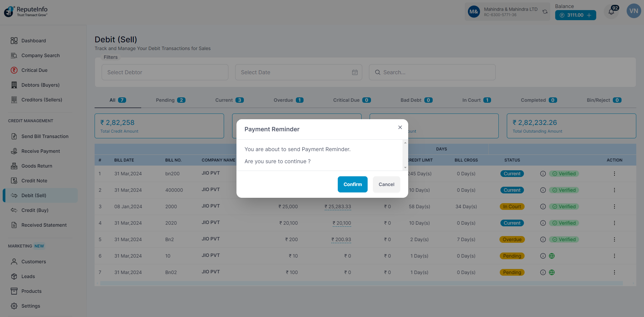Click the add balance button showing 3111.00
This screenshot has height=317, width=644.
coord(575,15)
